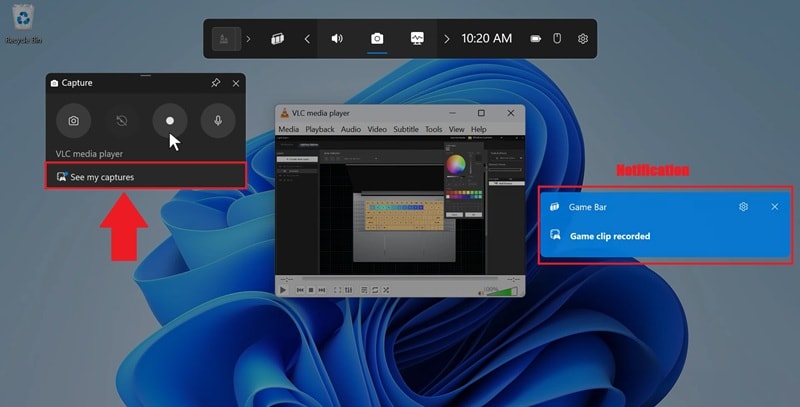Click VLC media player label in Capture widget
The image size is (800, 407).
[89, 154]
